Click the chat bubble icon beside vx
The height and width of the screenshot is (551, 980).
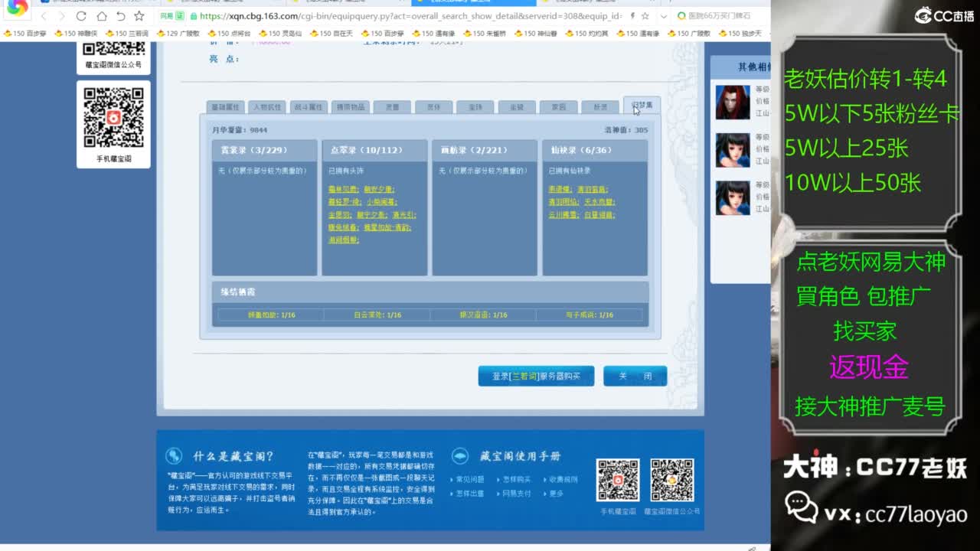pyautogui.click(x=801, y=507)
